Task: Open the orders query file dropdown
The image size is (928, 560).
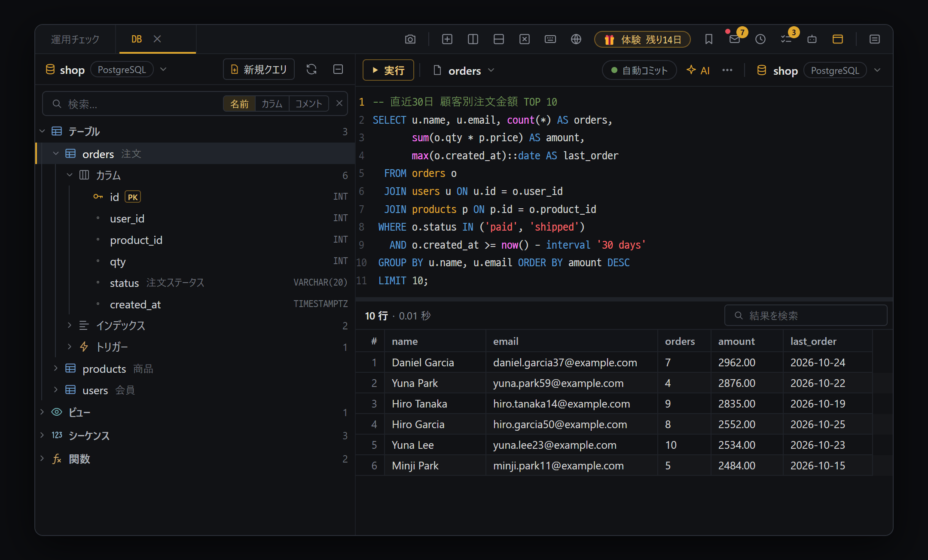Action: click(491, 70)
